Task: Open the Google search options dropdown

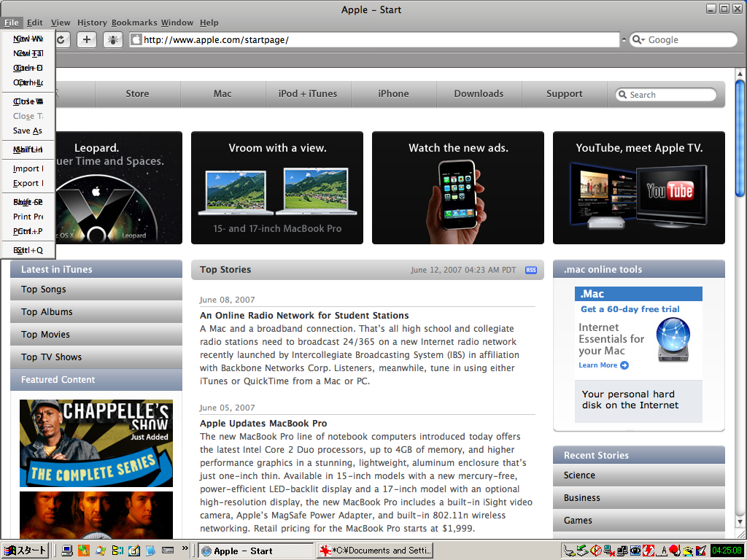Action: pos(638,39)
